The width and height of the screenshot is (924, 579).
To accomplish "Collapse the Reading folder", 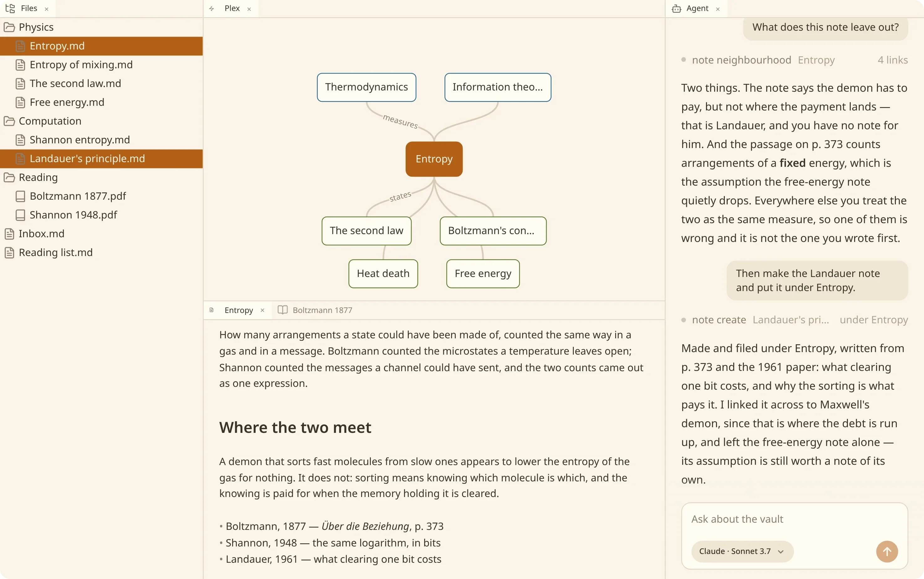I will point(101,177).
